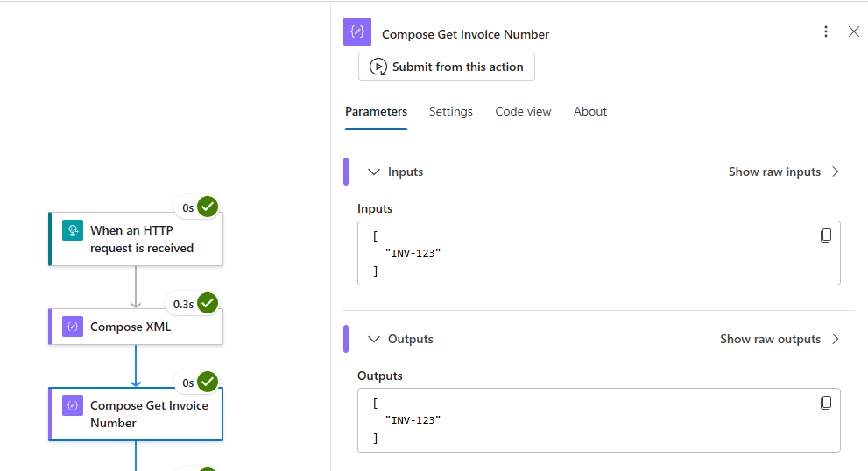Open Show raw inputs

pyautogui.click(x=783, y=172)
